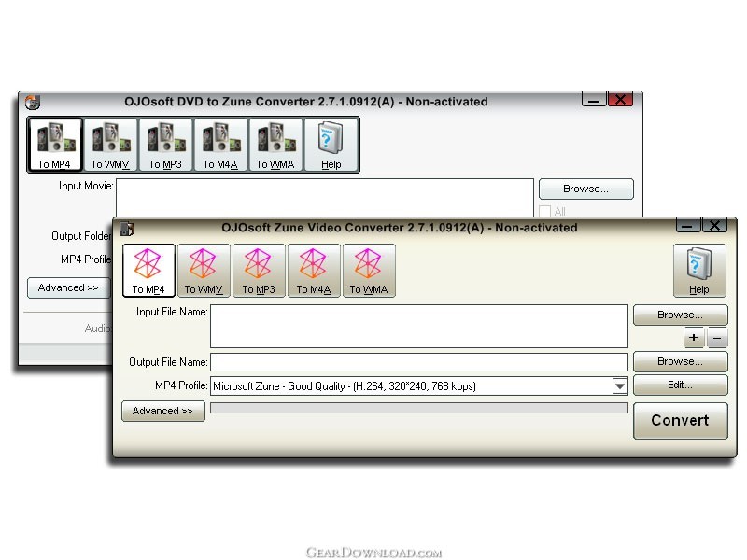
Task: Select To WMV in DVD to Zune Converter
Action: 110,145
